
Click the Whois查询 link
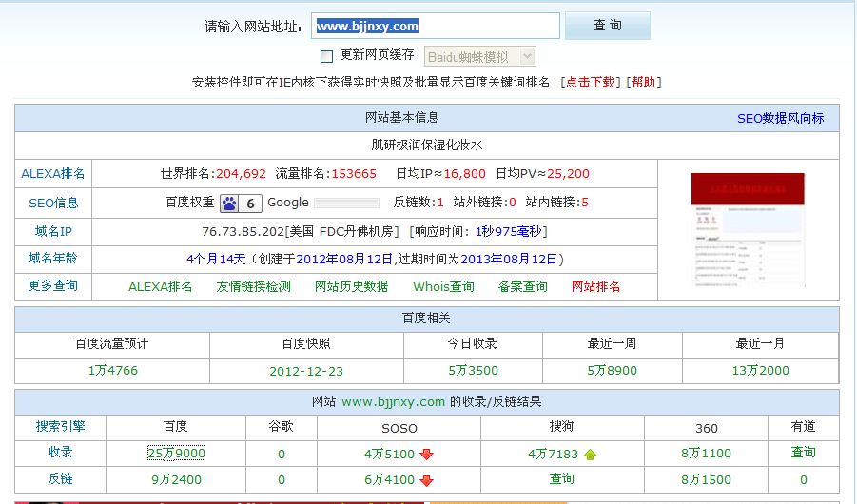(x=443, y=286)
